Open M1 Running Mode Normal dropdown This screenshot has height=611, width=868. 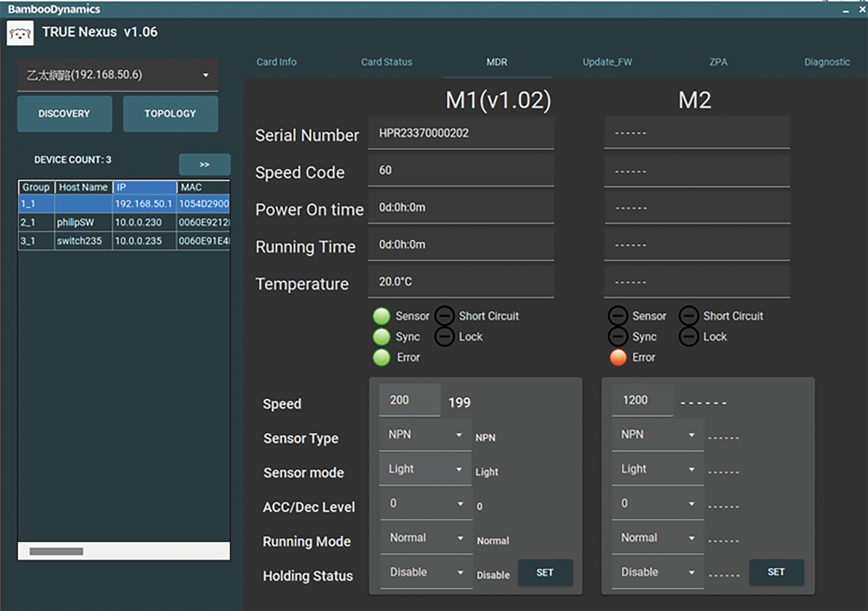coord(426,538)
